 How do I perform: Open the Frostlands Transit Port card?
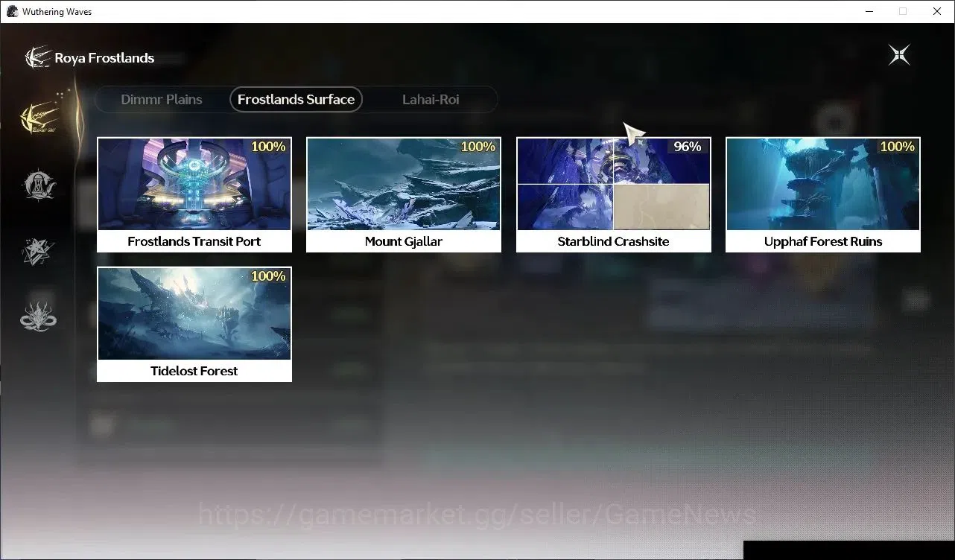click(x=194, y=194)
